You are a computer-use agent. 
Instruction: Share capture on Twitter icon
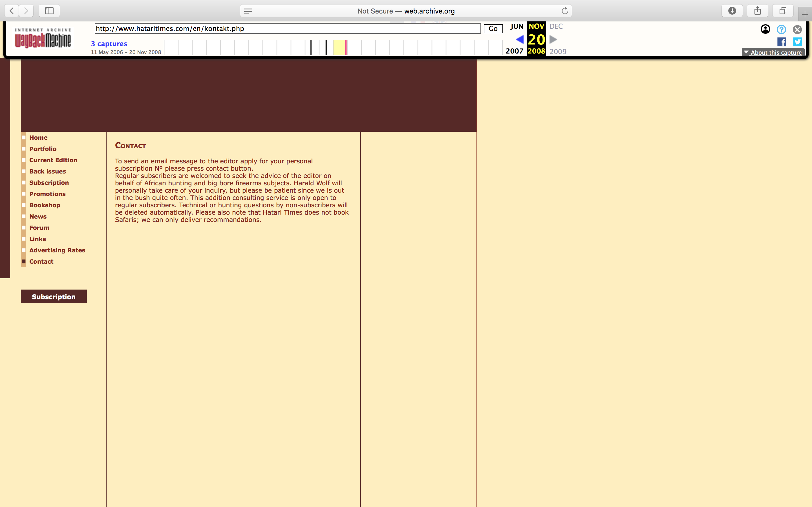pyautogui.click(x=797, y=42)
